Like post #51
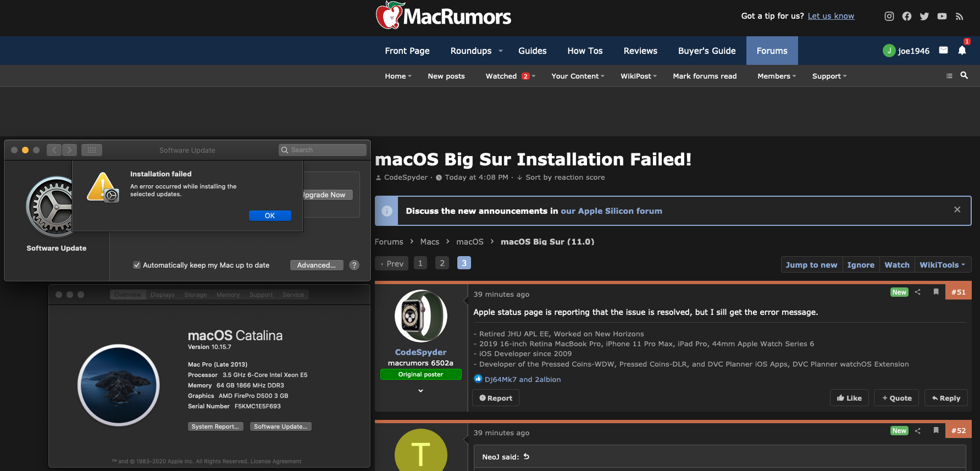The height and width of the screenshot is (471, 980). pos(849,398)
